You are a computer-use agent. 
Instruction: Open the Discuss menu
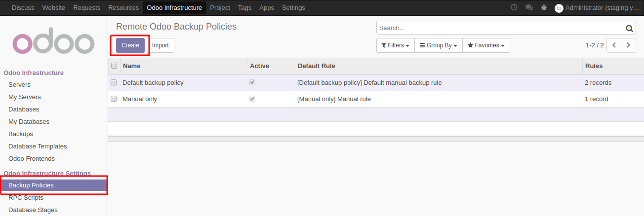23,7
